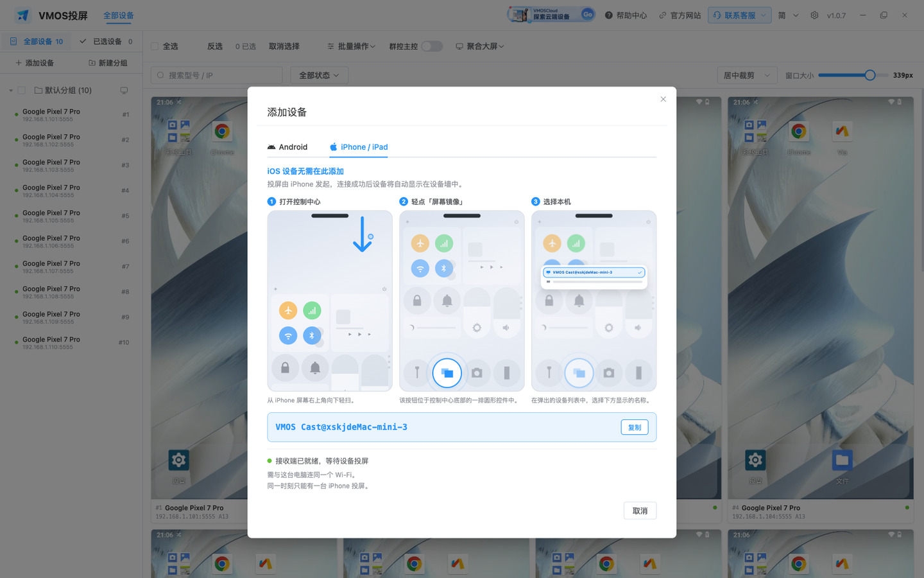Check the 默认分组 group checkbox

(x=22, y=91)
